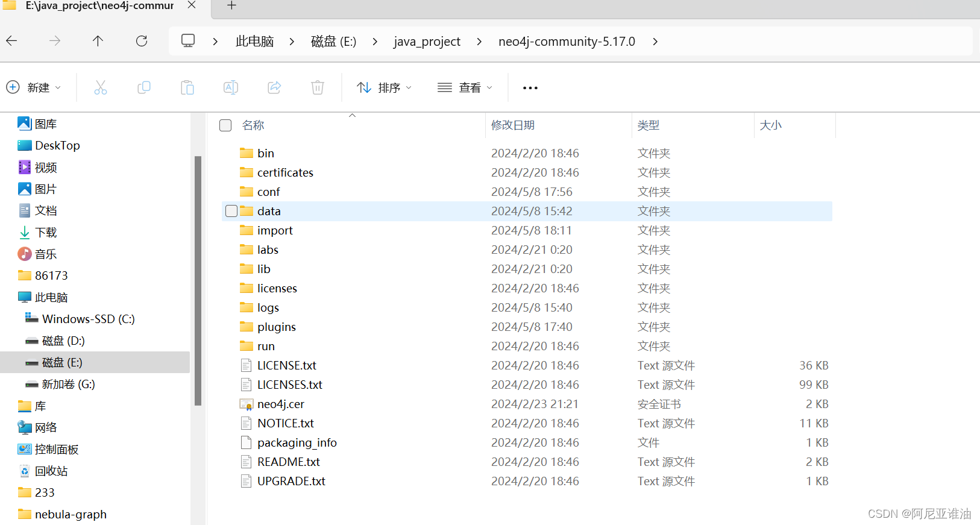Select the conf folder icon
Viewport: 980px width, 525px height.
pyautogui.click(x=247, y=192)
